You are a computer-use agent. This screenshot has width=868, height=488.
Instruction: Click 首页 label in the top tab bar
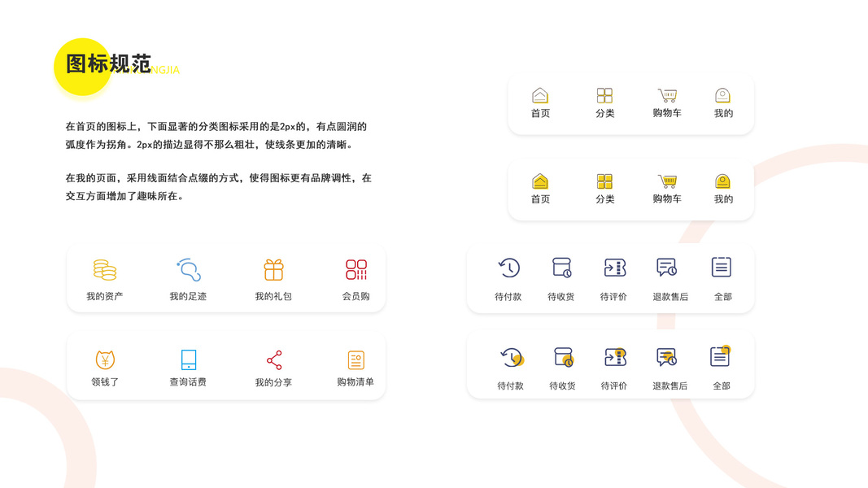(x=540, y=113)
